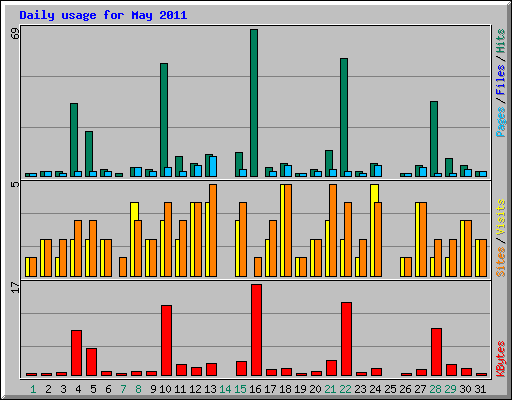
Task: Click the yellow Sites bar for day 24
Action: click(x=374, y=230)
